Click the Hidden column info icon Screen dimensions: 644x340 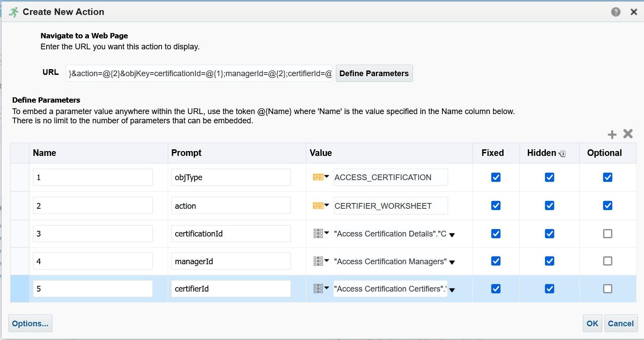[x=562, y=154]
